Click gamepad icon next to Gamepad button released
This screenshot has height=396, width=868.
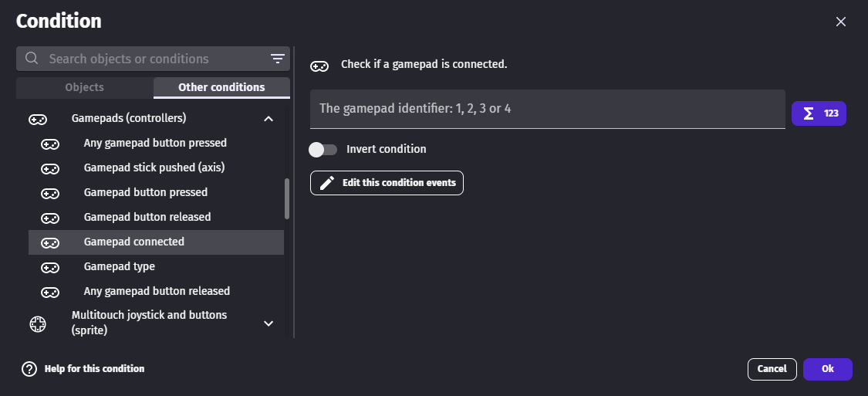pos(50,218)
